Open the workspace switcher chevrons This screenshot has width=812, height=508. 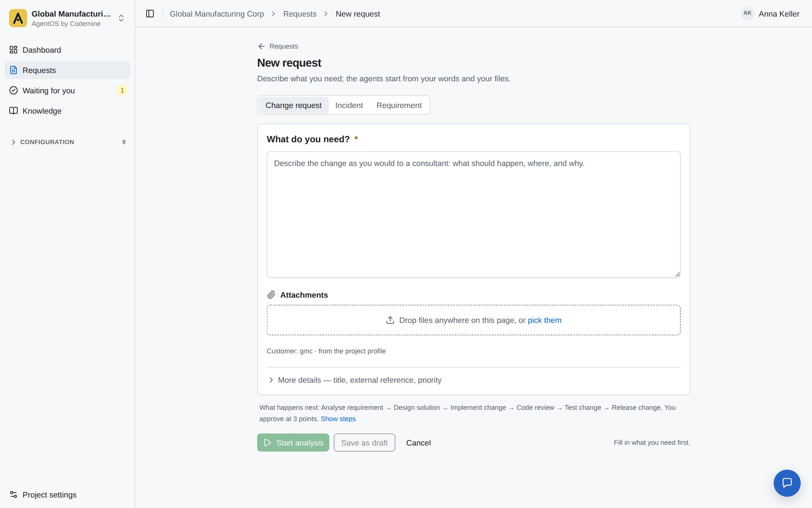(x=121, y=18)
